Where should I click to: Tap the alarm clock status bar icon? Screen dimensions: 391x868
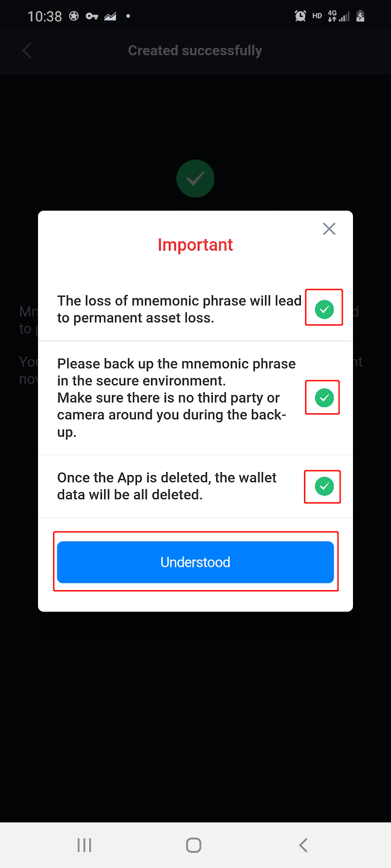(300, 16)
